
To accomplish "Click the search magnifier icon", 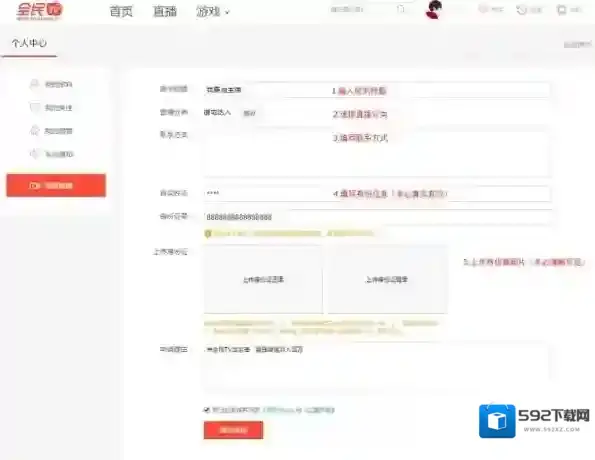I will point(401,9).
